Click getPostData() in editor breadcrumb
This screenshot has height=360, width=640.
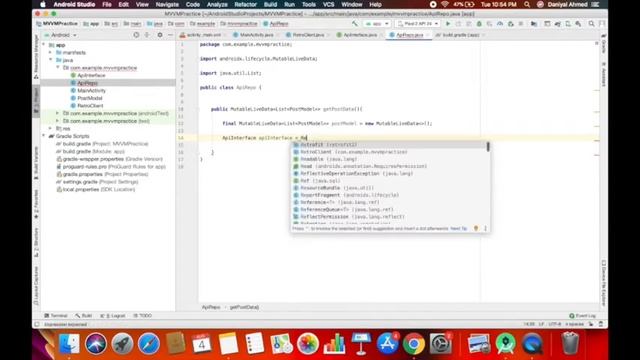tap(244, 307)
